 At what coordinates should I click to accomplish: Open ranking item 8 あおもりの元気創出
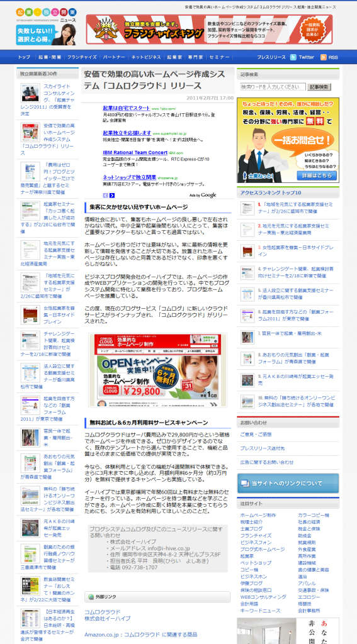pos(293,358)
